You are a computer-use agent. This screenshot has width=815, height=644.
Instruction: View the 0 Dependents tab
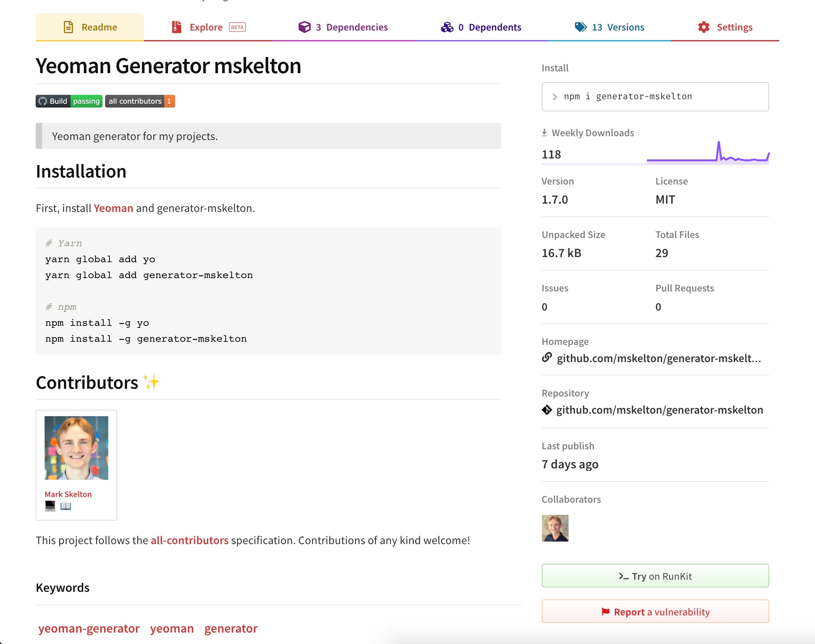481,27
